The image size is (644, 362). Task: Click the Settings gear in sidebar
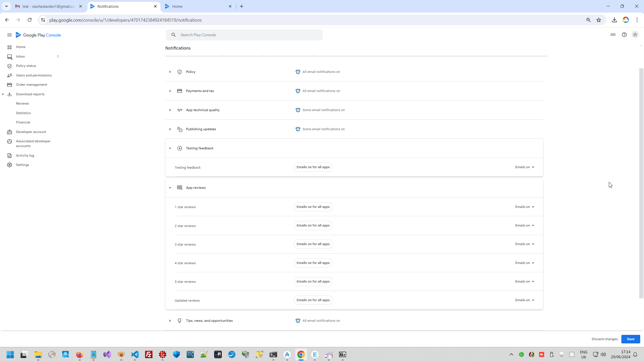pos(10,165)
